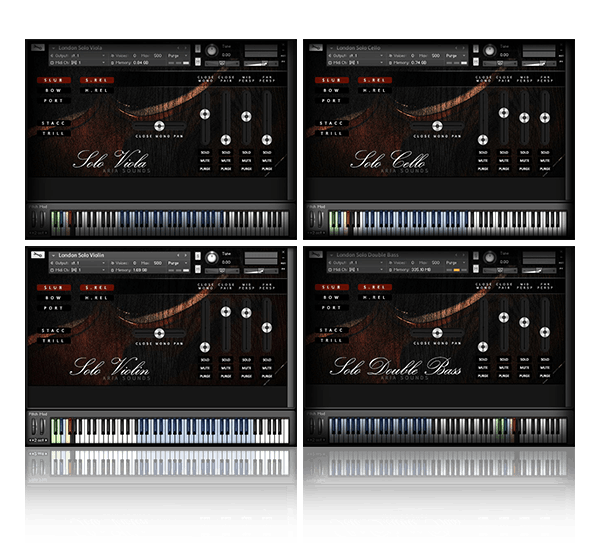Enable STACC articulation in Solo Cello
Image resolution: width=600 pixels, height=543 pixels.
(331, 123)
